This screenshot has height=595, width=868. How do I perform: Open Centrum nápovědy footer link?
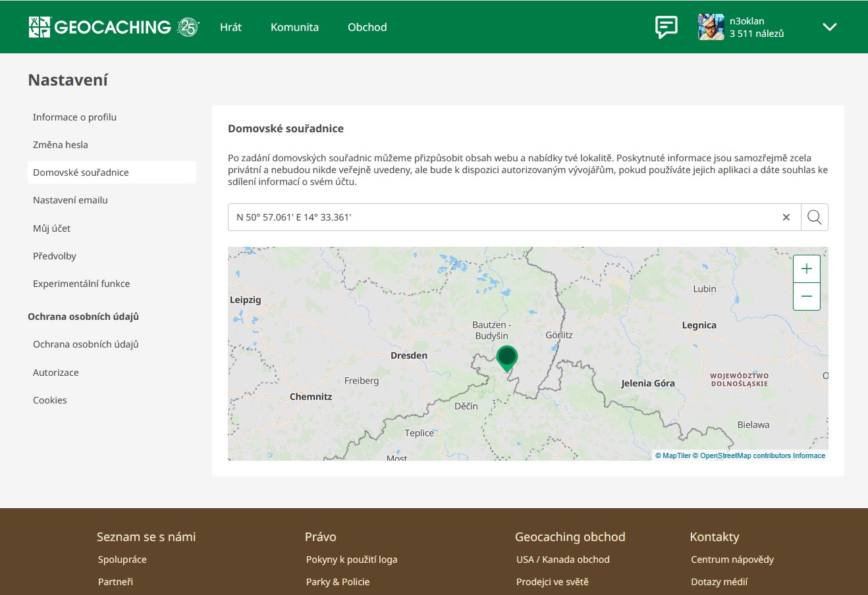[x=732, y=559]
